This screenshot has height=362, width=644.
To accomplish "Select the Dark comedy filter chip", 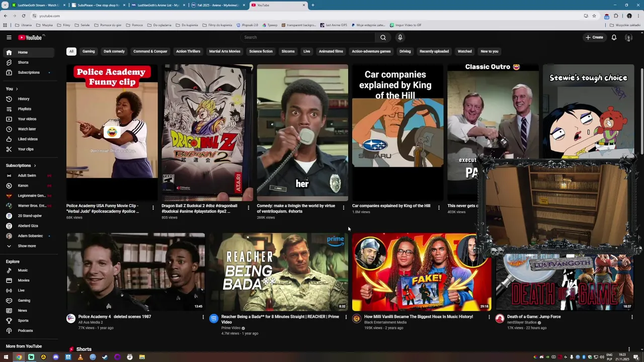I will [114, 51].
